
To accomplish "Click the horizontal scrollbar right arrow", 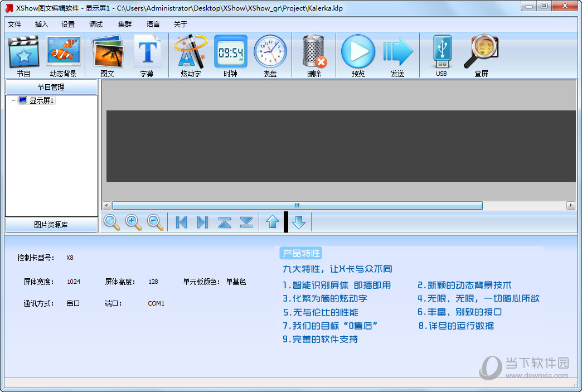I will [x=571, y=205].
